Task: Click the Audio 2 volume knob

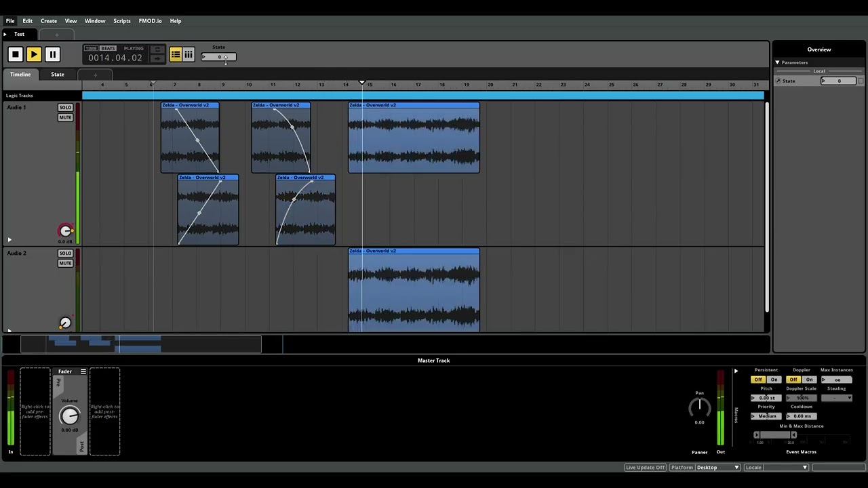Action: pos(65,323)
